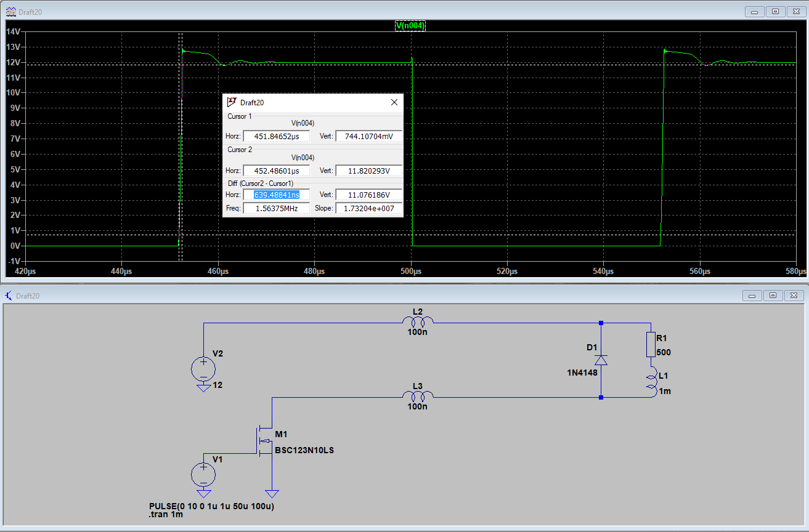Viewport: 809px width, 532px height.
Task: Select the D1 diode symbol
Action: coord(601,360)
